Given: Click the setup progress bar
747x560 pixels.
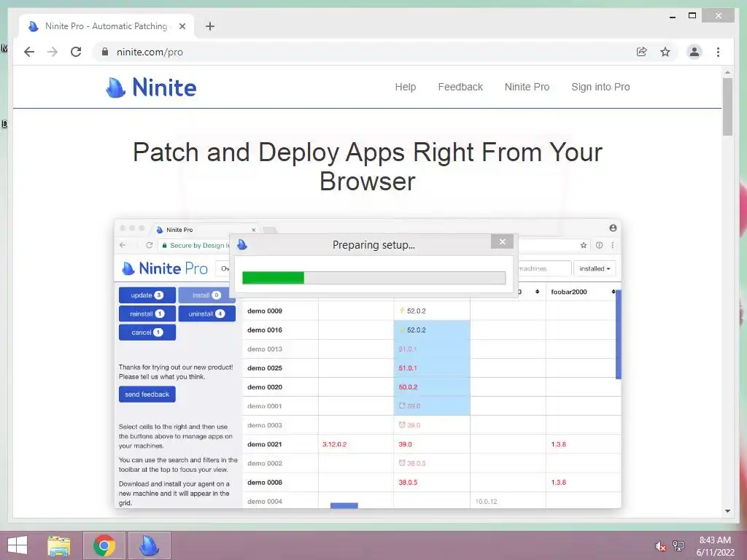Looking at the screenshot, I should pos(374,278).
